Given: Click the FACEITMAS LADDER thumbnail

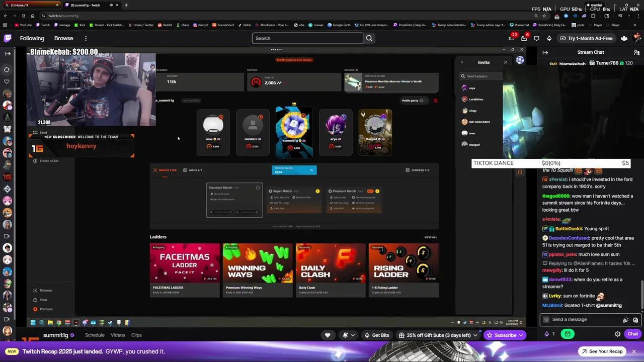Looking at the screenshot, I should click(185, 263).
